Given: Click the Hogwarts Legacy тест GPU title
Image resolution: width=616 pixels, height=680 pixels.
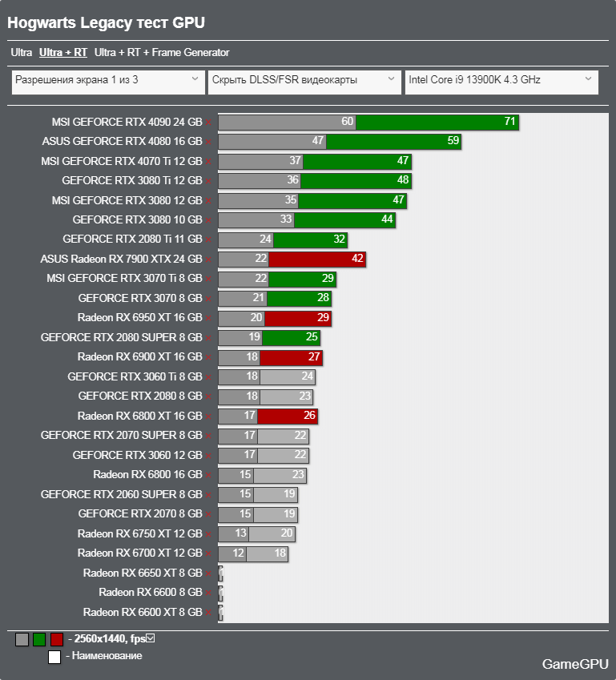Looking at the screenshot, I should 106,22.
